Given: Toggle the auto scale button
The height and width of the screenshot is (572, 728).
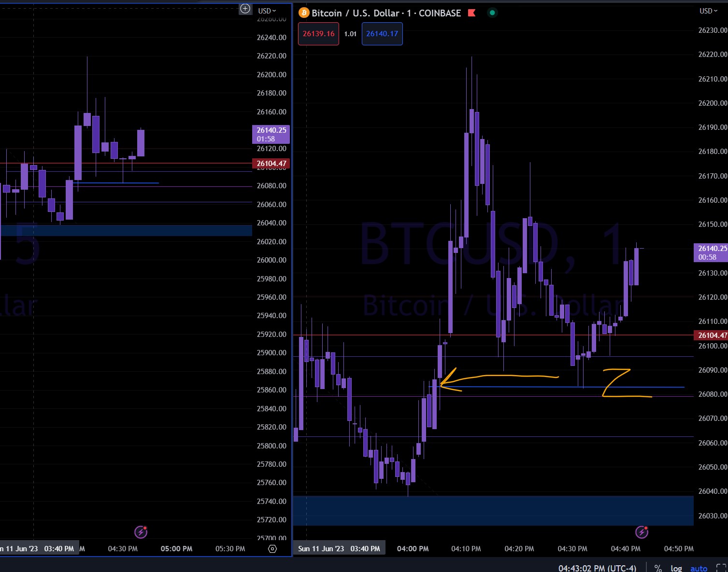Looking at the screenshot, I should (x=699, y=568).
